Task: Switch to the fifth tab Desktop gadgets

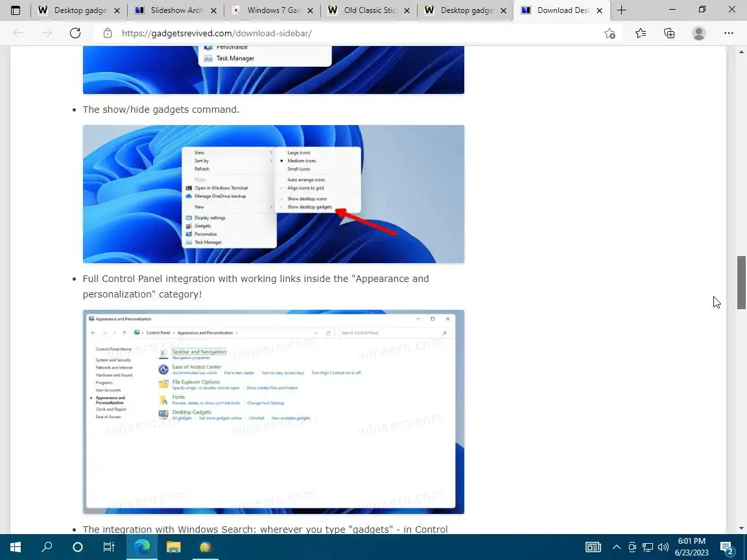Action: (466, 10)
